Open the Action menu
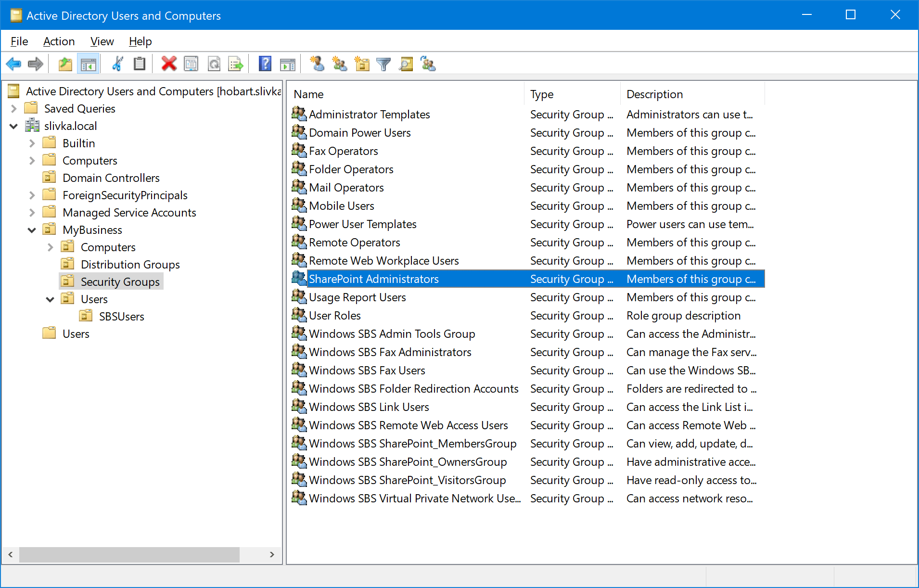This screenshot has height=588, width=919. [59, 41]
